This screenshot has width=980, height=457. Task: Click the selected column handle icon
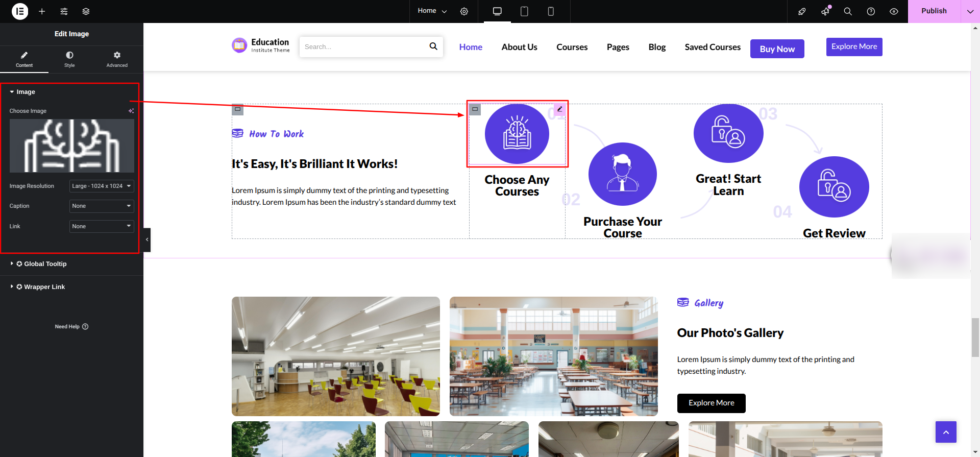click(475, 109)
